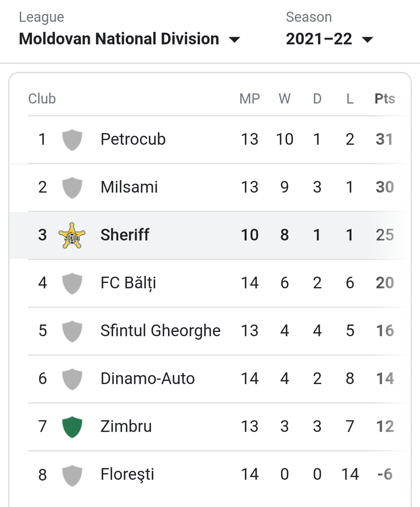Select the MP column header
The height and width of the screenshot is (507, 420).
tap(250, 99)
